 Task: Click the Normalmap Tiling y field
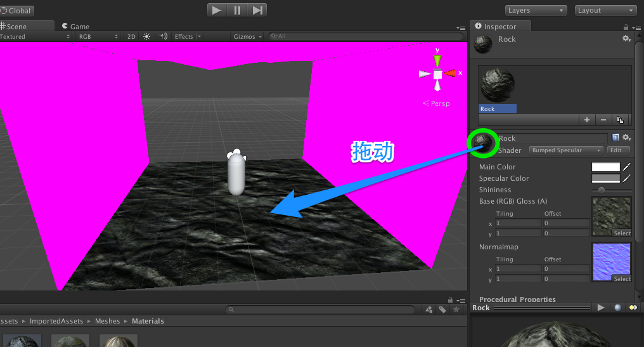pyautogui.click(x=518, y=278)
